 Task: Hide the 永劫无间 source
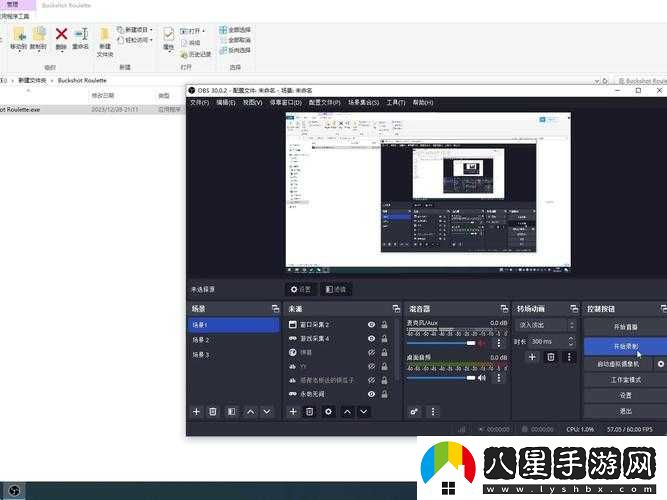(371, 394)
